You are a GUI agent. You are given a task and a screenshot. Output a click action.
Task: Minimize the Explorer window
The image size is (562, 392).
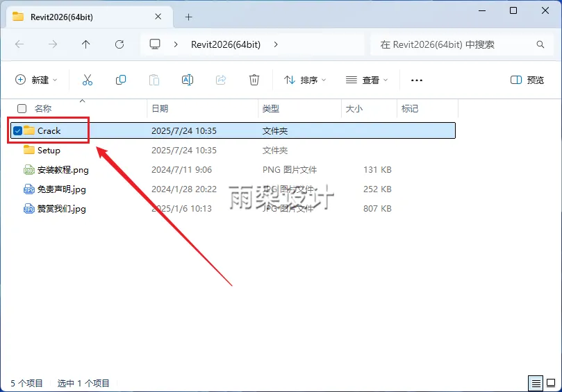click(x=482, y=10)
